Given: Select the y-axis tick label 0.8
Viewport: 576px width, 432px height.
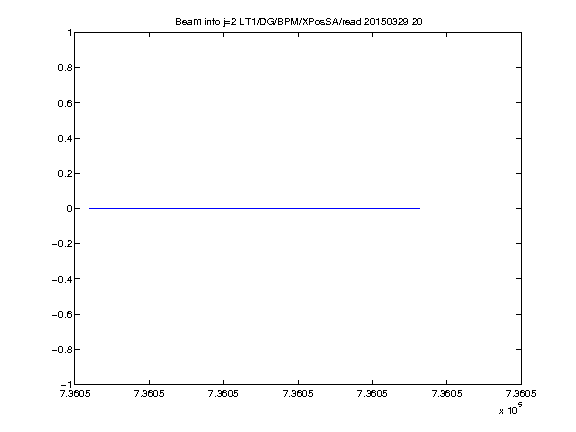Looking at the screenshot, I should (x=64, y=68).
